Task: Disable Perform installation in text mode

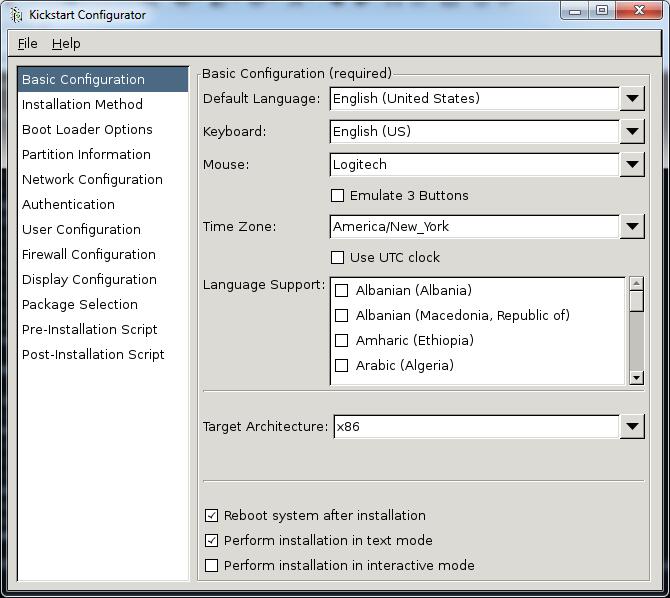Action: (211, 540)
